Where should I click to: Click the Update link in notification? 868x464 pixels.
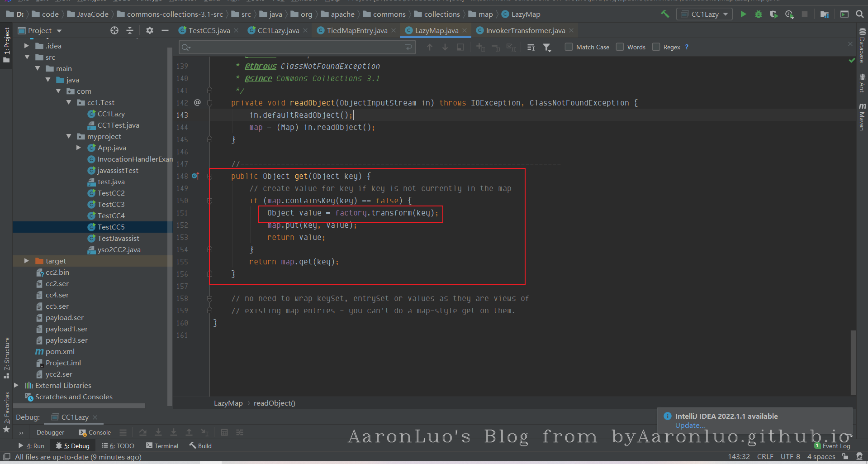(x=689, y=425)
